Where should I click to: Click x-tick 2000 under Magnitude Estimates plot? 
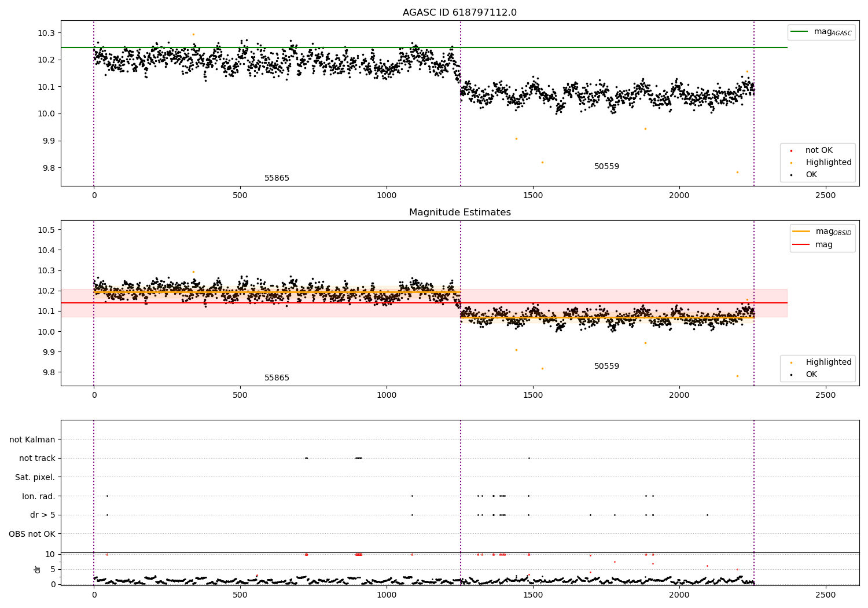(x=679, y=395)
